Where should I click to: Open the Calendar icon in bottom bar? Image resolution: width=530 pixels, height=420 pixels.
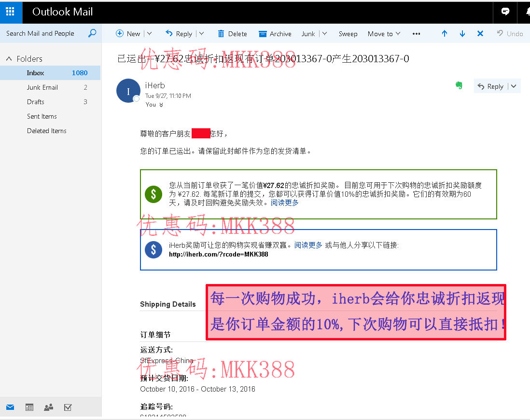coord(29,407)
